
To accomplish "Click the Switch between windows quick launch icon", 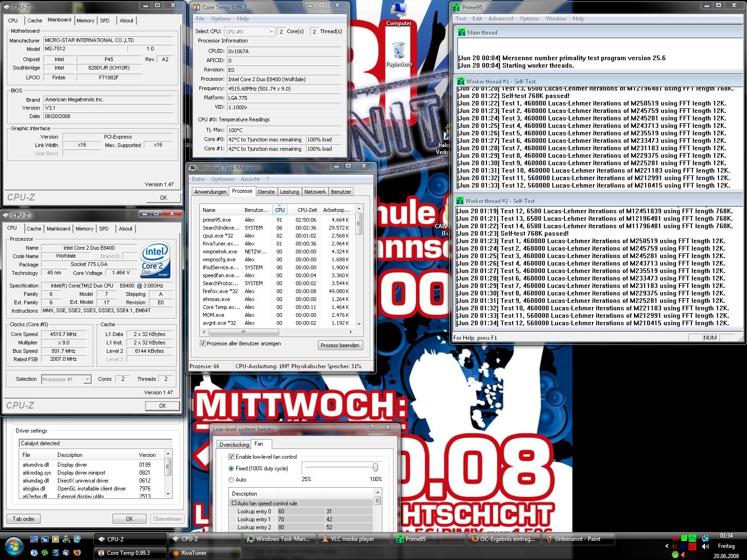I will click(x=45, y=539).
